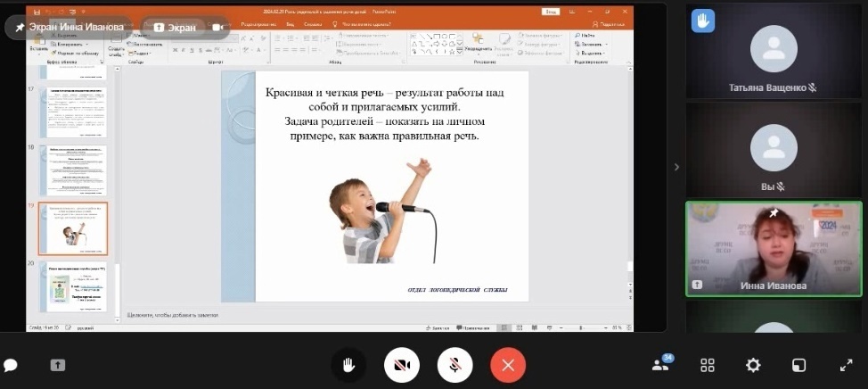Collapse the participants sidebar chevron

coord(676,167)
